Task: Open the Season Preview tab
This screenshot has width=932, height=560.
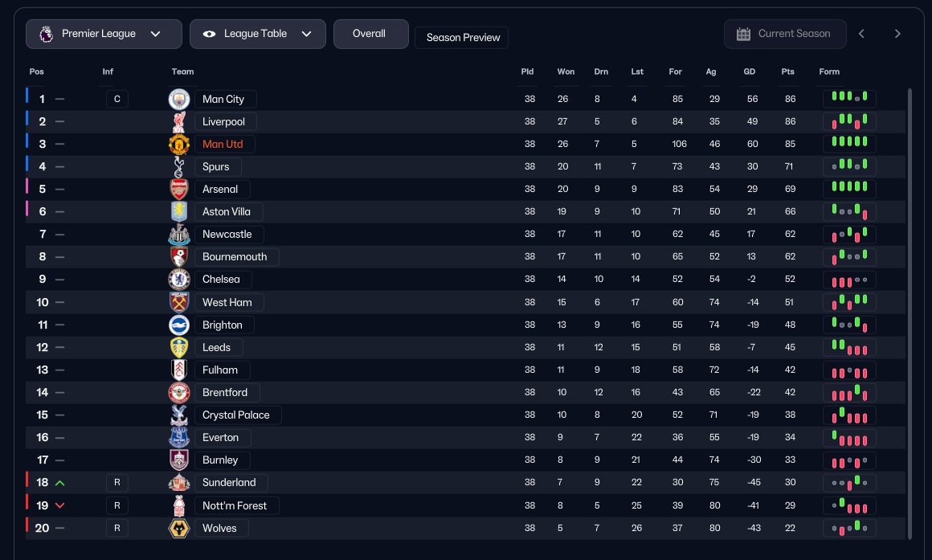Action: (x=461, y=38)
